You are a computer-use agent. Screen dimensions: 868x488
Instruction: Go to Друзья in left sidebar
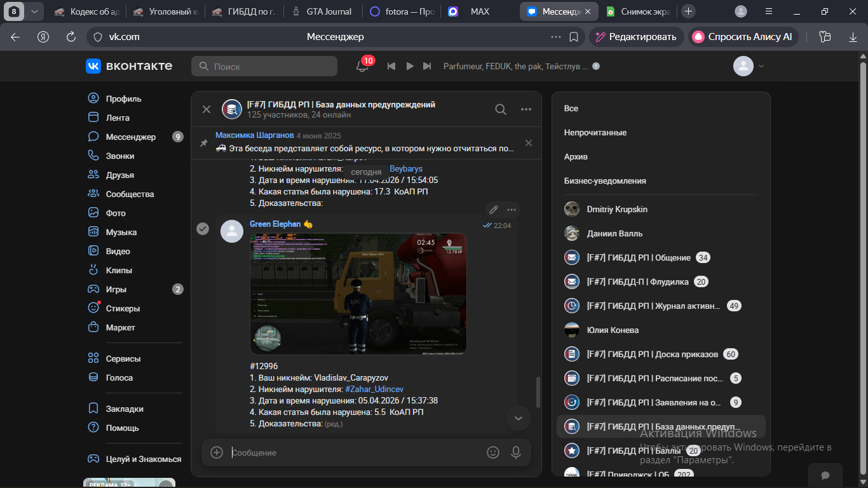coord(119,175)
